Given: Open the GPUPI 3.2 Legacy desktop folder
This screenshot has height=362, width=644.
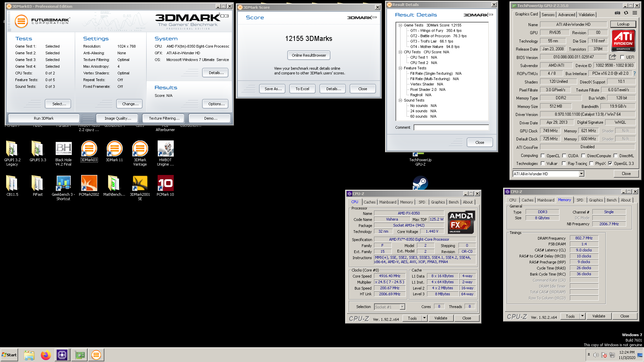Looking at the screenshot, I should coord(12,154).
